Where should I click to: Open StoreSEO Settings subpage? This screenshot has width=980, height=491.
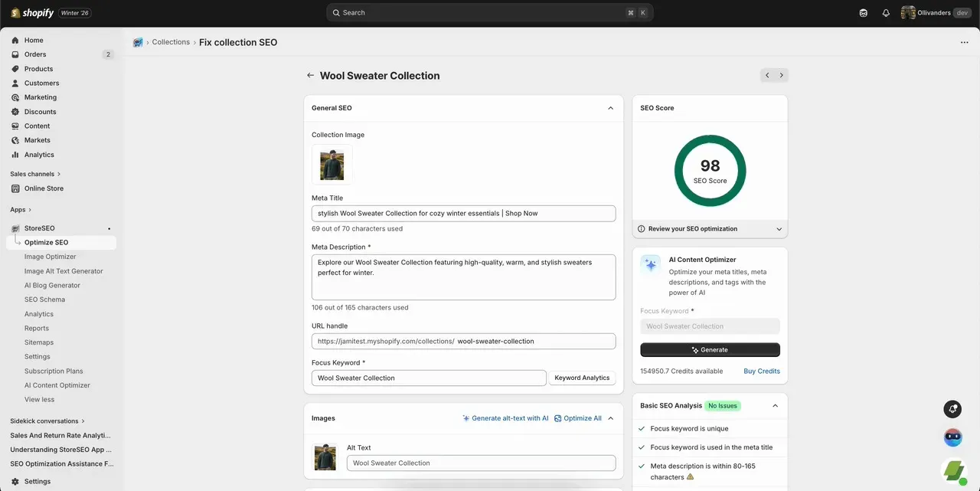38,356
